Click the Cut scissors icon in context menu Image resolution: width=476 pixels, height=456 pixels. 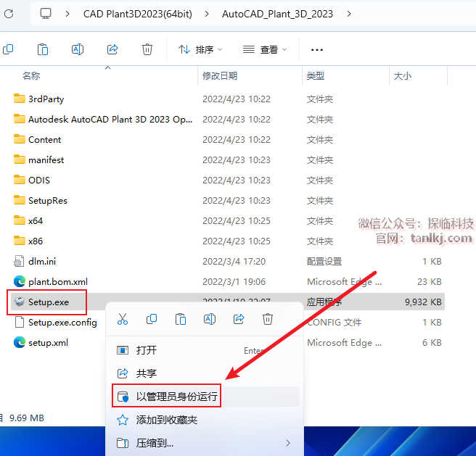(x=123, y=319)
